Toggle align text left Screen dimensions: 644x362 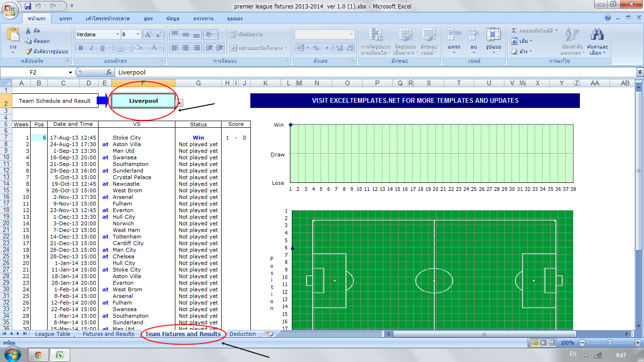pyautogui.click(x=174, y=48)
